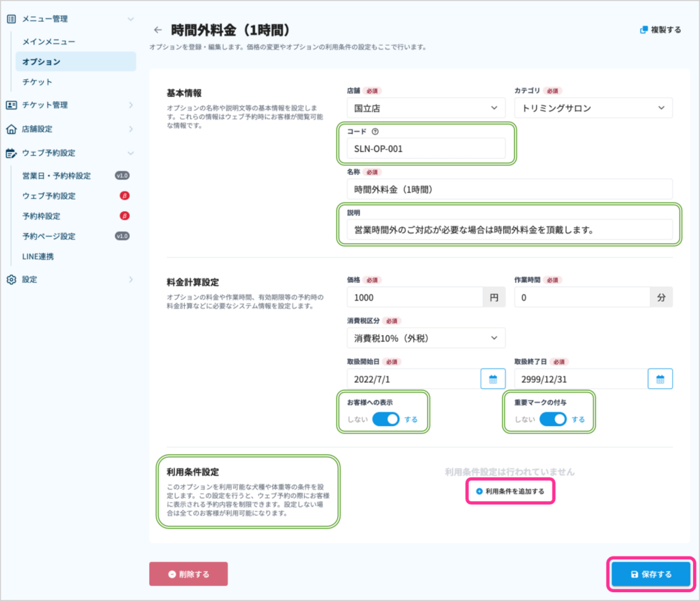Viewport: 700px width, 601px height.
Task: Click the 設定 gear icon in sidebar
Action: point(11,279)
